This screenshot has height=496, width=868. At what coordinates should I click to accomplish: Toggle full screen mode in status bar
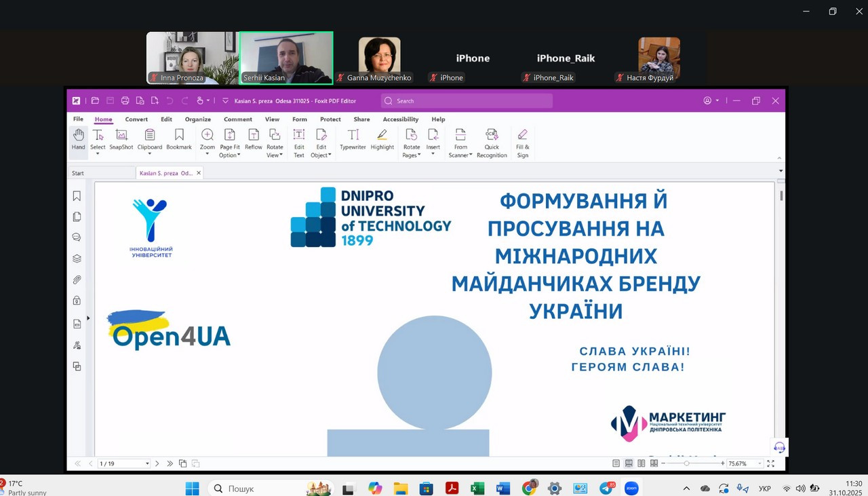770,463
